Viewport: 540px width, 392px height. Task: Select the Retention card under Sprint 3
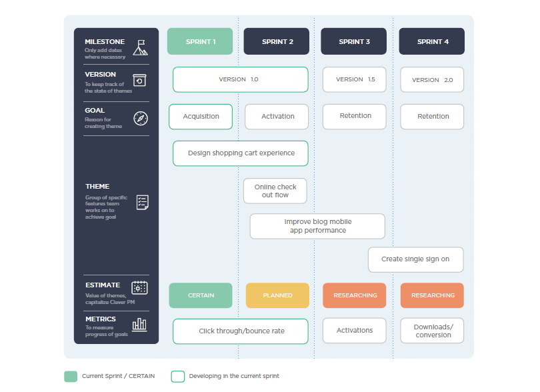pos(355,117)
